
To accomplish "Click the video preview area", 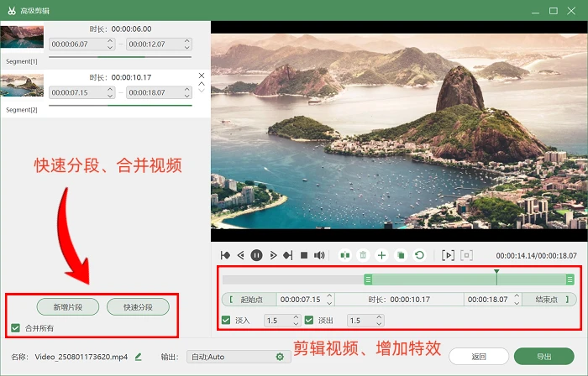I will click(x=399, y=131).
